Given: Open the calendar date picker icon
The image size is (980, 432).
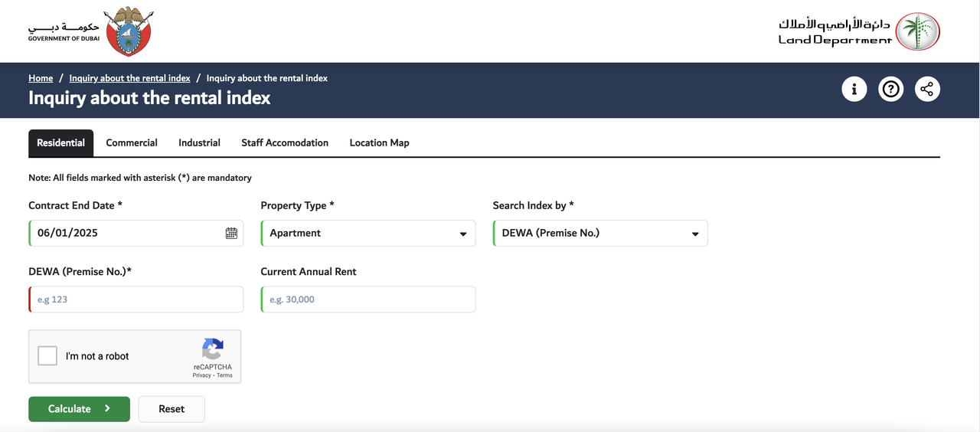Looking at the screenshot, I should coord(231,234).
